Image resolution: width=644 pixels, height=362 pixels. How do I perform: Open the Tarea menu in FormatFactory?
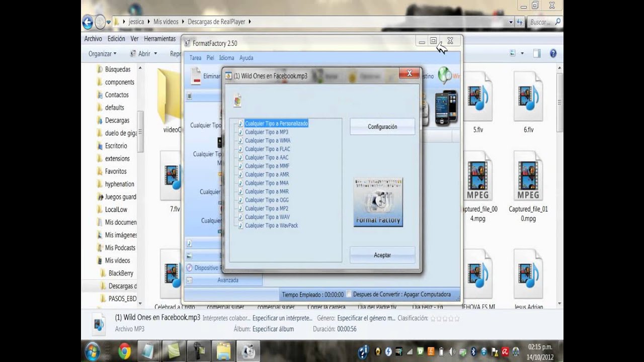[x=195, y=58]
